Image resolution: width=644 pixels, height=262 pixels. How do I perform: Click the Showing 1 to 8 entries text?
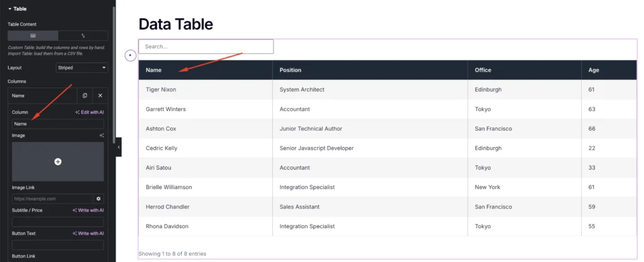172,254
